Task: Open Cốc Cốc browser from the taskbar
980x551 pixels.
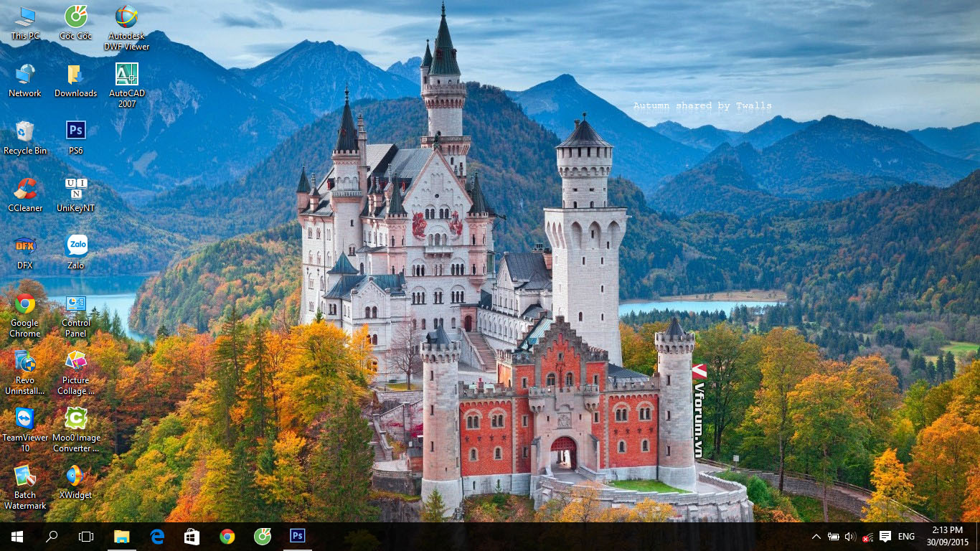Action: [263, 537]
